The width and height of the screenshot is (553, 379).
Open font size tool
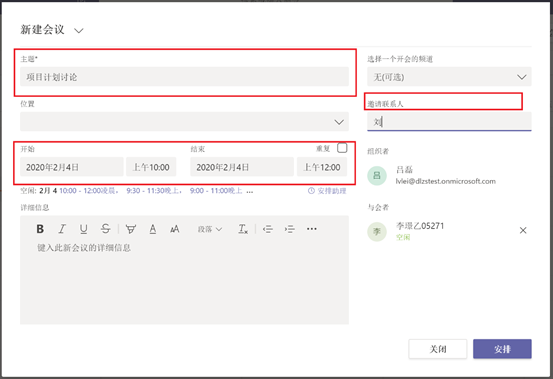[x=175, y=229]
